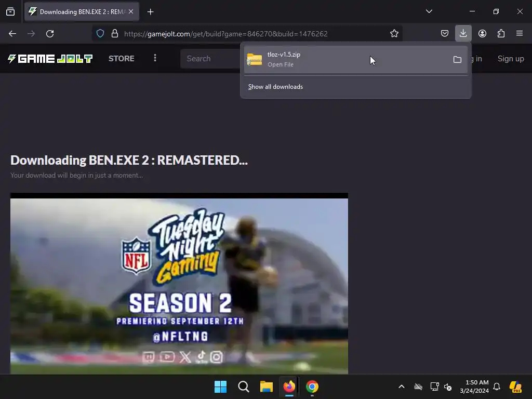This screenshot has height=399, width=532.
Task: Open the Copilot preview icon
Action: pyautogui.click(x=515, y=387)
